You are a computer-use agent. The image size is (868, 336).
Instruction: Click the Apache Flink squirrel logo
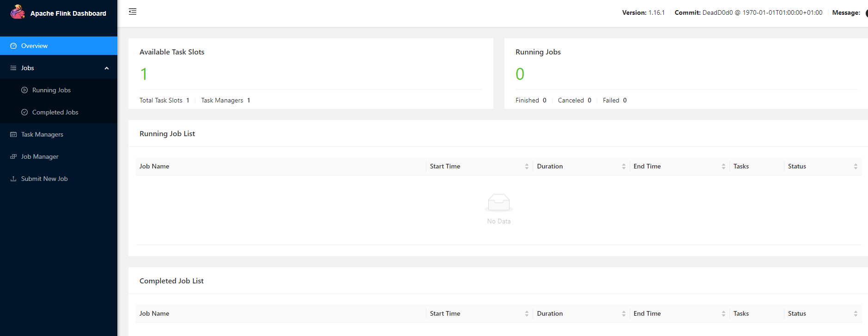click(18, 12)
